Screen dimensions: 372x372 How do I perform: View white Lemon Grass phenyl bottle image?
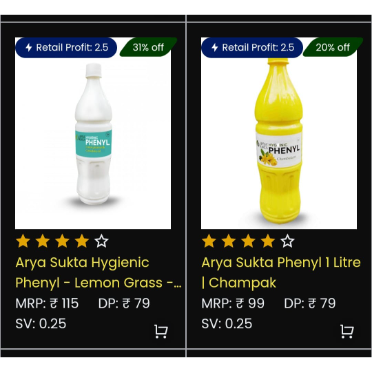click(93, 133)
